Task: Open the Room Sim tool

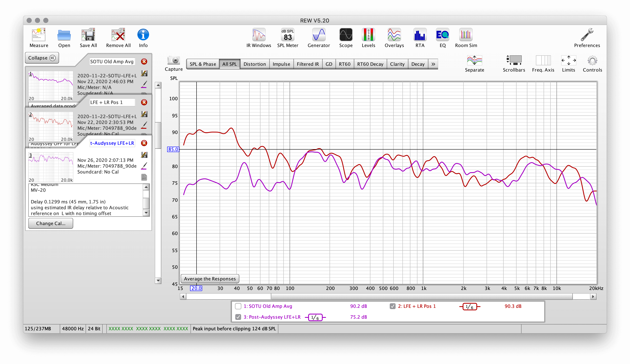Action: [x=466, y=35]
